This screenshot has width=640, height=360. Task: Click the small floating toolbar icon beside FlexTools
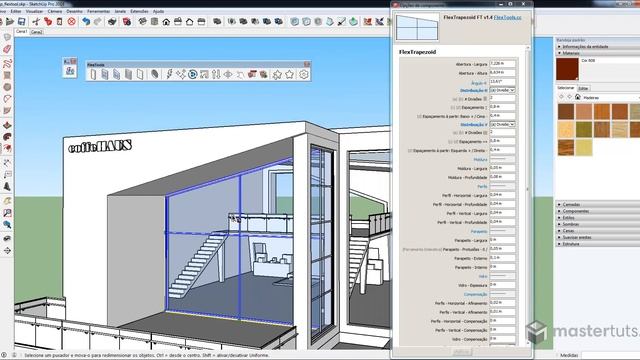click(x=70, y=71)
